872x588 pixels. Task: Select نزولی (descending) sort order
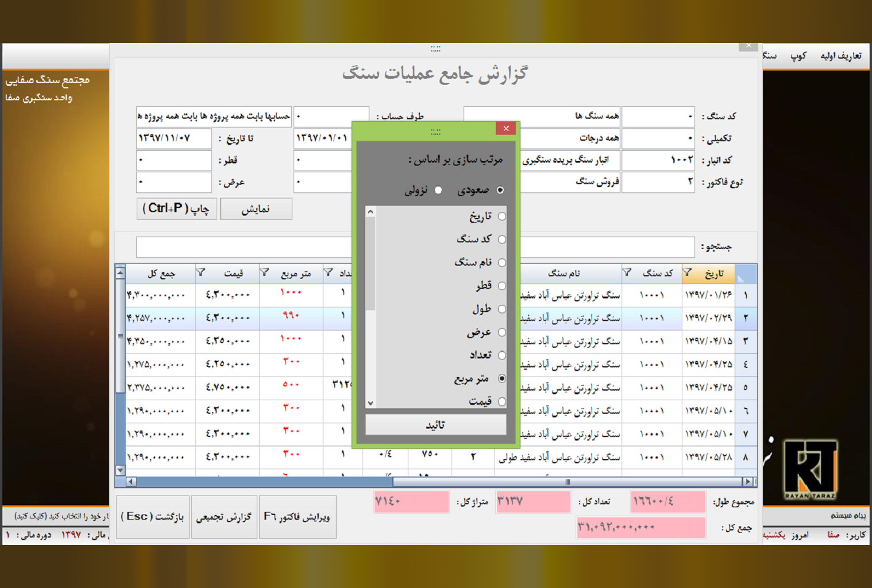pyautogui.click(x=438, y=191)
